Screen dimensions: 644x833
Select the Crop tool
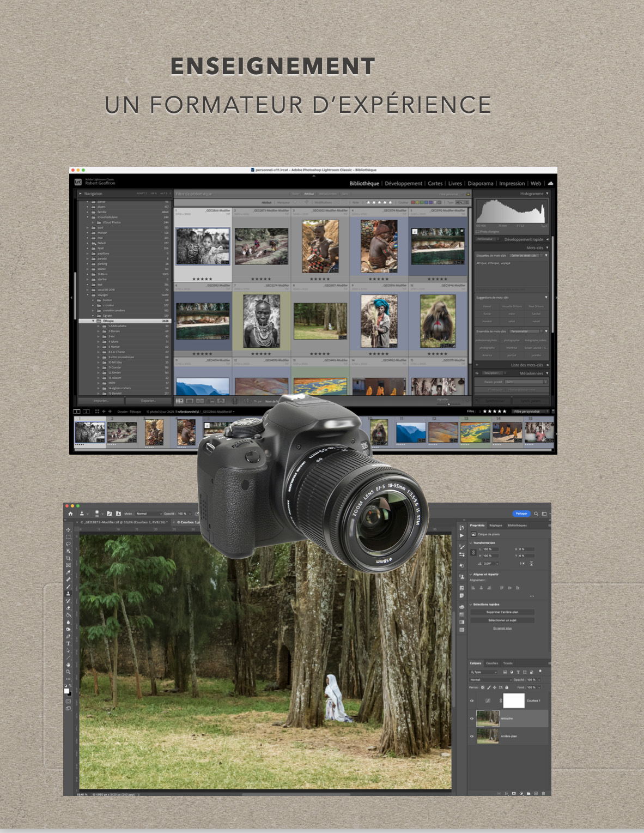[x=68, y=558]
